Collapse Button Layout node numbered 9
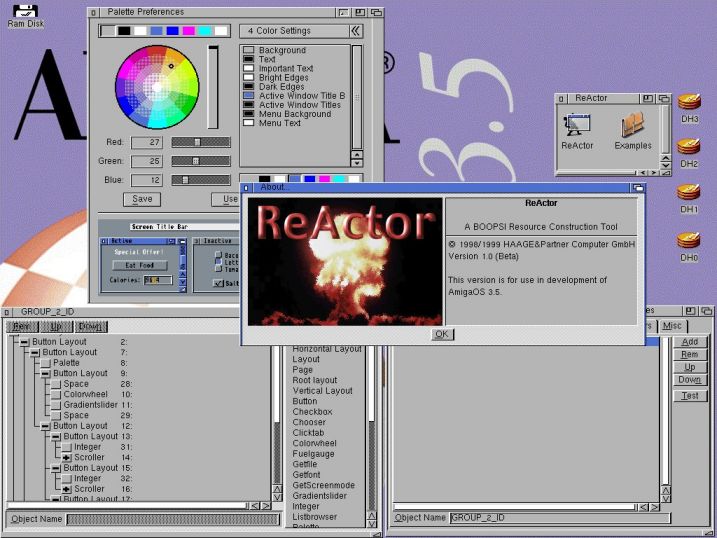The image size is (717, 538). 45,373
